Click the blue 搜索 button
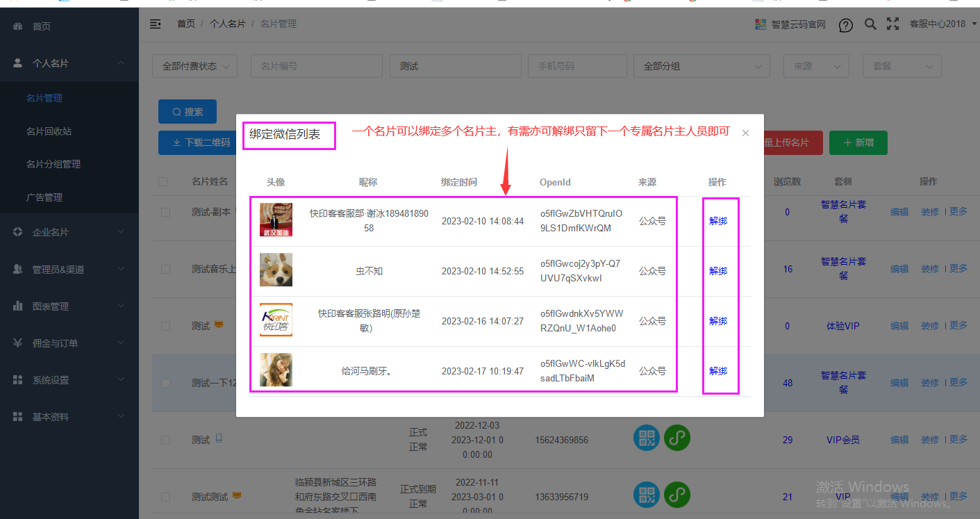The image size is (980, 519). [x=188, y=112]
